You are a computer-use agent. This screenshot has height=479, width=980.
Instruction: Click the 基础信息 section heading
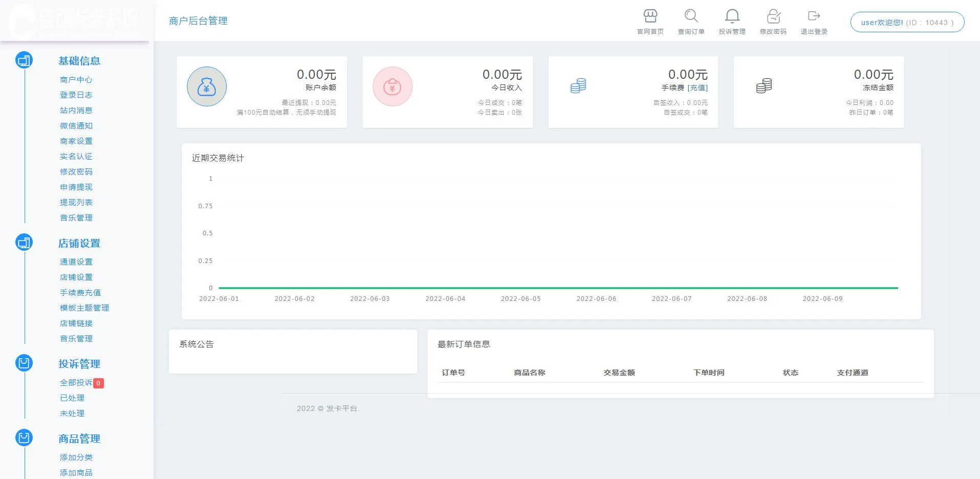coord(79,61)
